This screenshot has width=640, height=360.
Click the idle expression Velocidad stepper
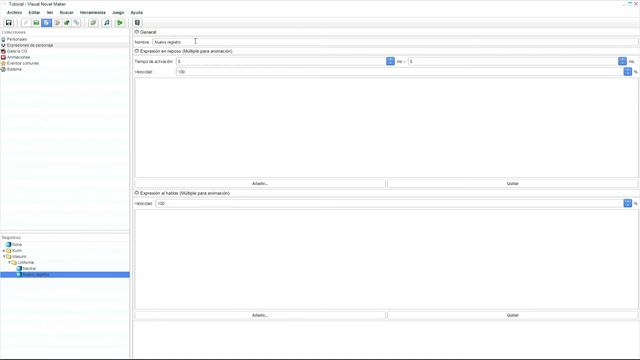(627, 72)
